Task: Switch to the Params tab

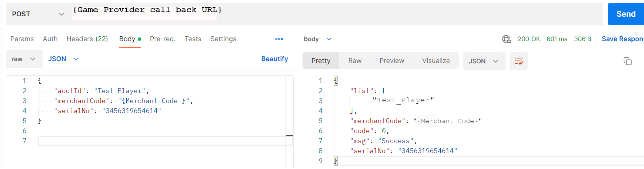Action: pyautogui.click(x=22, y=39)
